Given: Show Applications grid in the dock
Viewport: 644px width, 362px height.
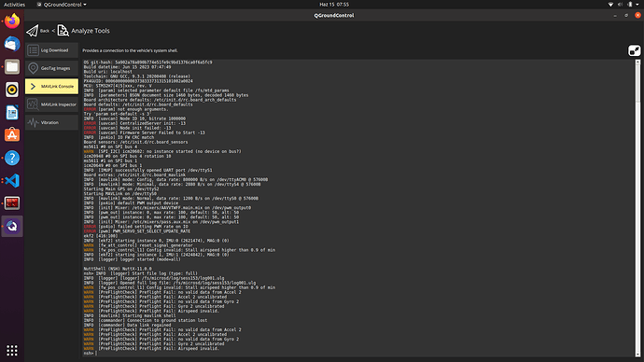Looking at the screenshot, I should pos(12,350).
